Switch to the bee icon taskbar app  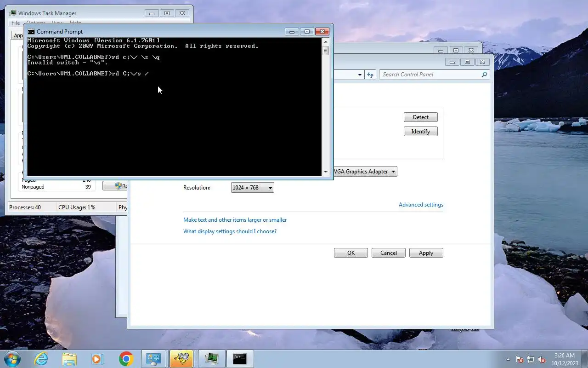coord(181,359)
